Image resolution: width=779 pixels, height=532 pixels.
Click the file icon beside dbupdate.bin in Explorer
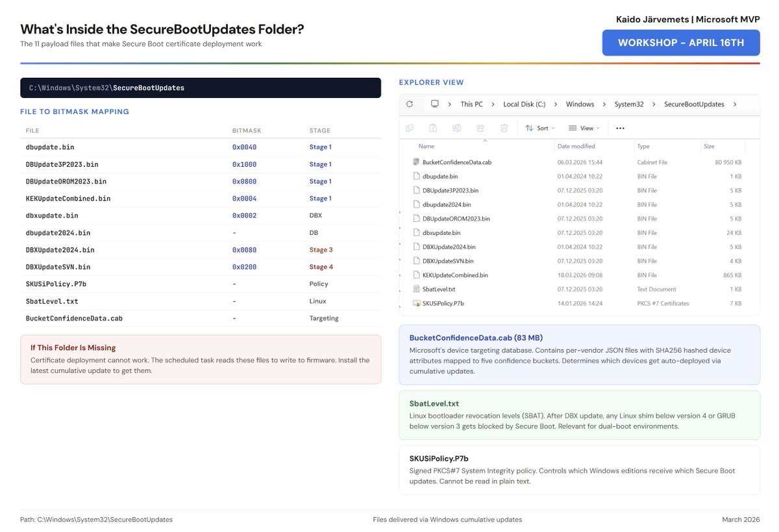tap(416, 176)
